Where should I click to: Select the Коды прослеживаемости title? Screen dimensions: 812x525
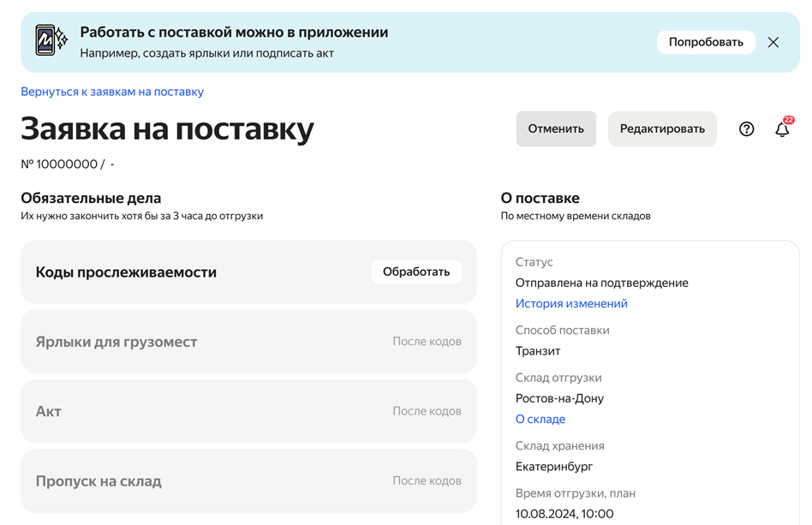click(126, 272)
